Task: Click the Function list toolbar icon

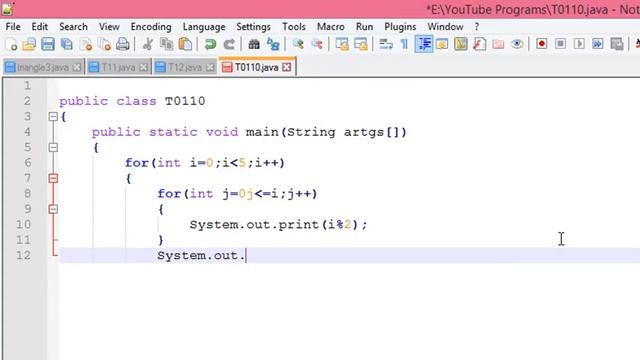Action: pos(480,44)
